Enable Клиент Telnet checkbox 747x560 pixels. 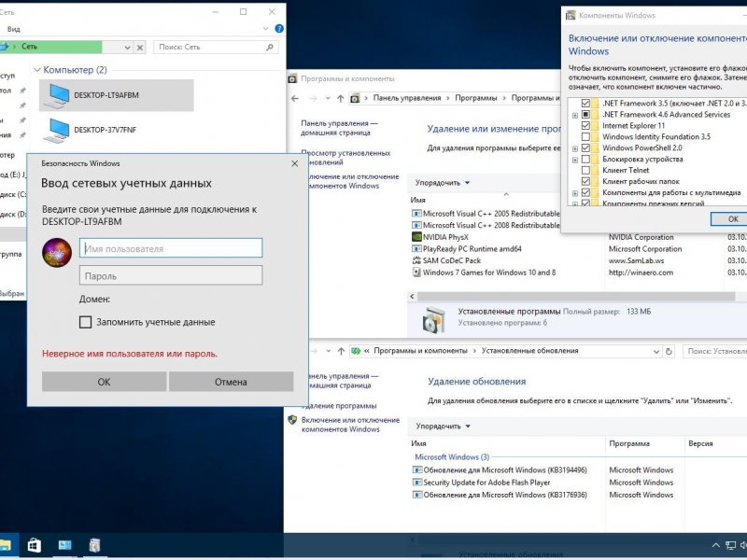click(586, 170)
